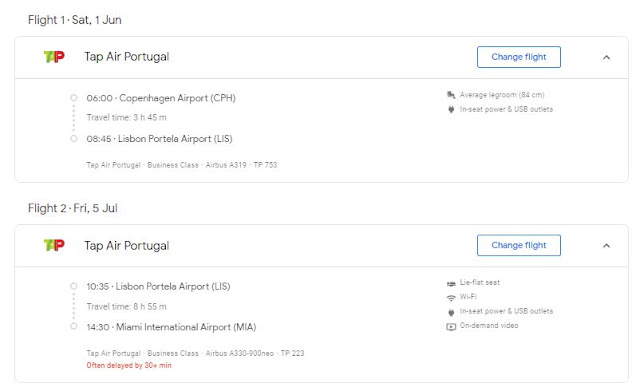Click the Wi-Fi icon in Flight 2
This screenshot has width=640, height=391.
tap(451, 298)
